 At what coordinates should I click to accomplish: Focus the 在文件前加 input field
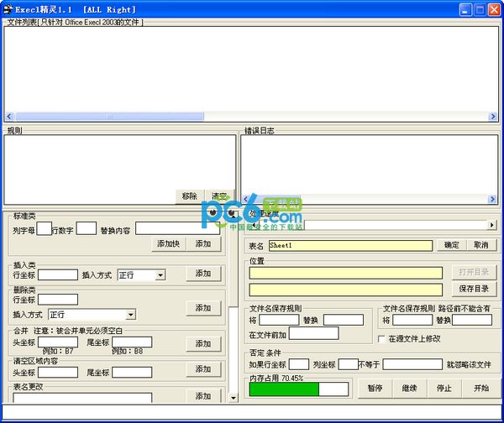click(x=313, y=333)
